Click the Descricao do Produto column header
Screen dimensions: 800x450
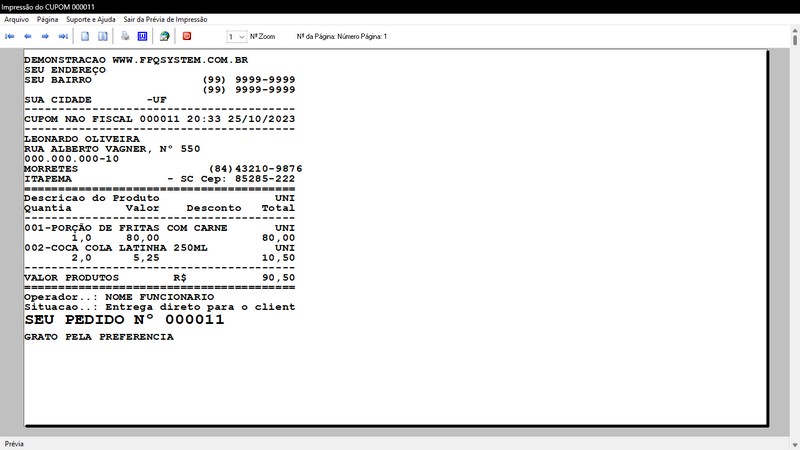[92, 198]
